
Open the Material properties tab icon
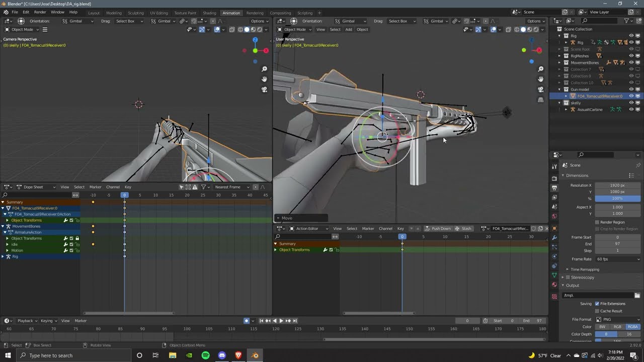click(x=554, y=285)
